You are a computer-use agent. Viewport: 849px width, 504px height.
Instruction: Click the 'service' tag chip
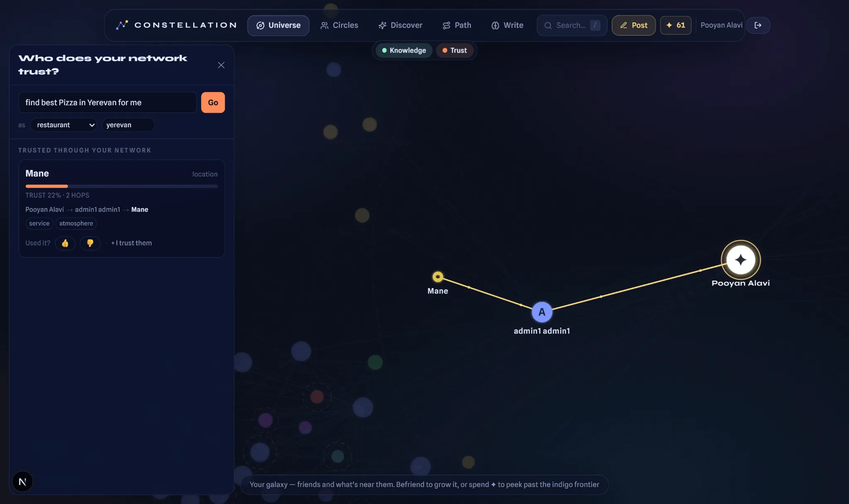click(x=39, y=223)
